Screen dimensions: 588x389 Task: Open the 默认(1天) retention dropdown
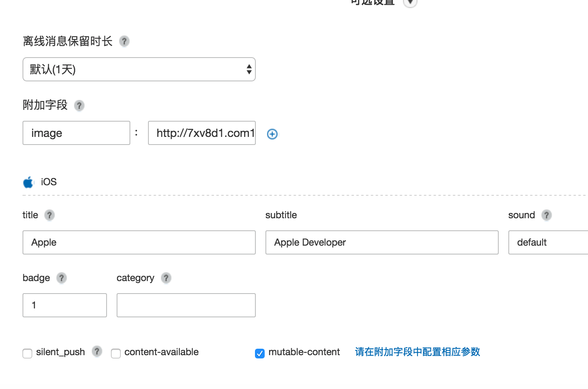point(139,69)
